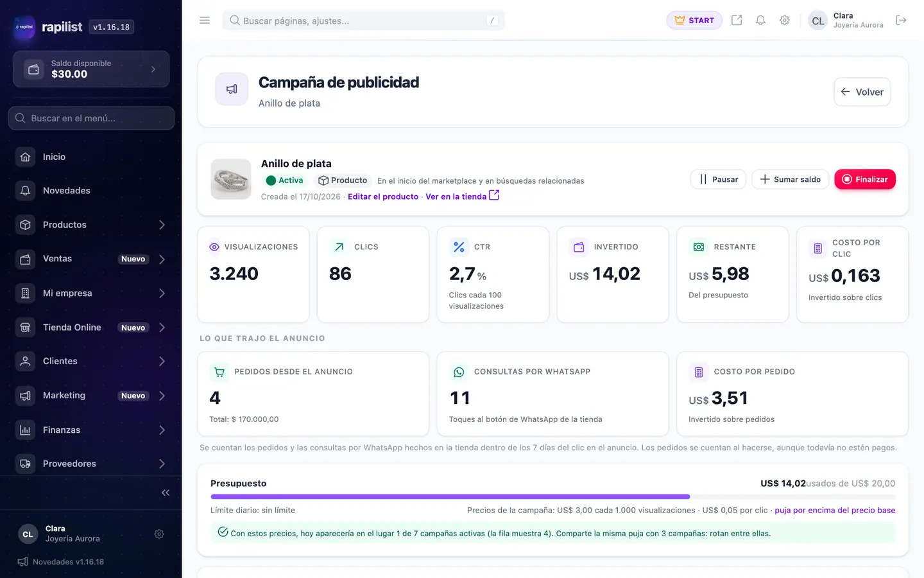
Task: Open Ver en la tienda link
Action: point(462,197)
